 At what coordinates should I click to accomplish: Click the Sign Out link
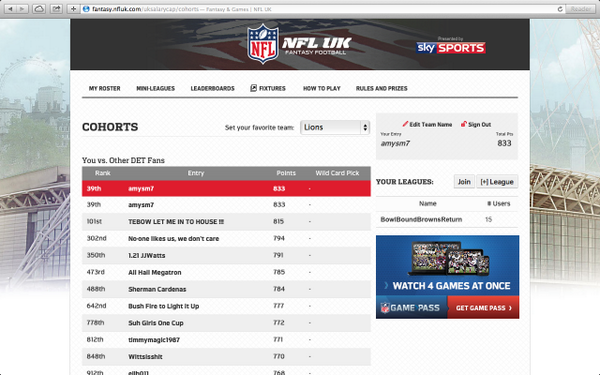(x=479, y=124)
